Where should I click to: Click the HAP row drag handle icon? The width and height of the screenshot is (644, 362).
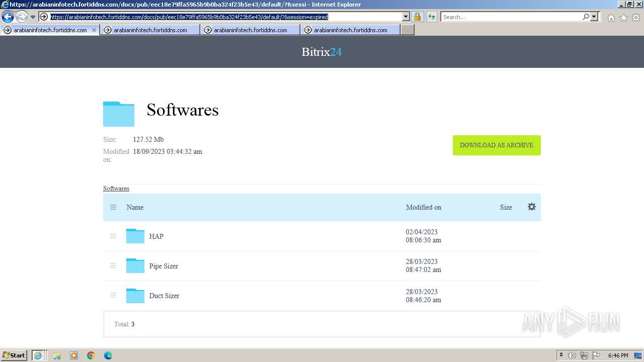(113, 236)
